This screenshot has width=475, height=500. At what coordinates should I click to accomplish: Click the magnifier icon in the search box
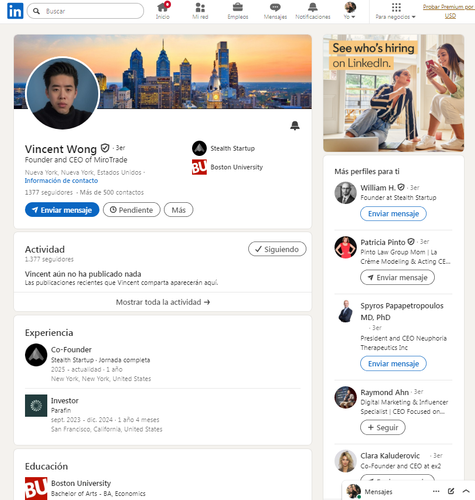pos(36,11)
